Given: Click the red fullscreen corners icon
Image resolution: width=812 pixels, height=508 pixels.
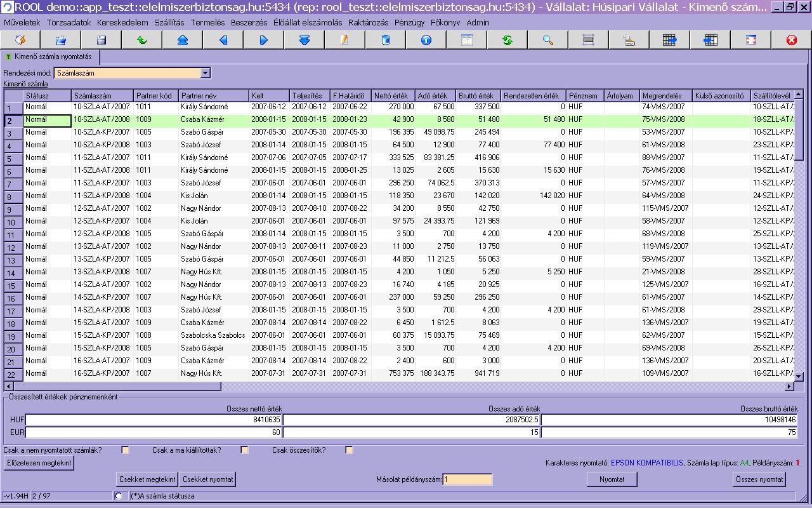Looking at the screenshot, I should point(751,40).
